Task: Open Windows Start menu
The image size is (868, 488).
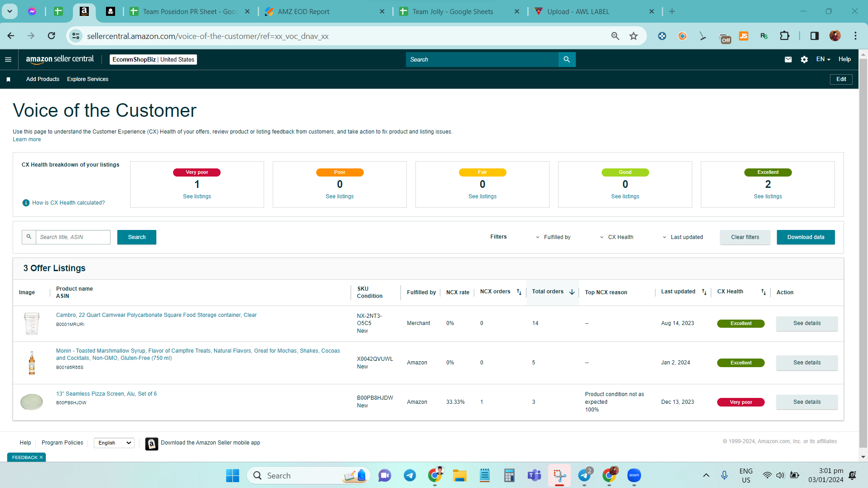Action: coord(232,476)
